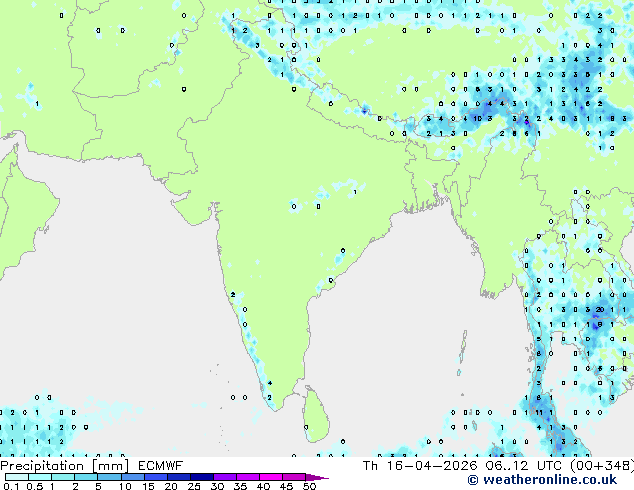Click the "06..12 UTC" time text
This screenshot has width=634, height=490.
[x=524, y=466]
